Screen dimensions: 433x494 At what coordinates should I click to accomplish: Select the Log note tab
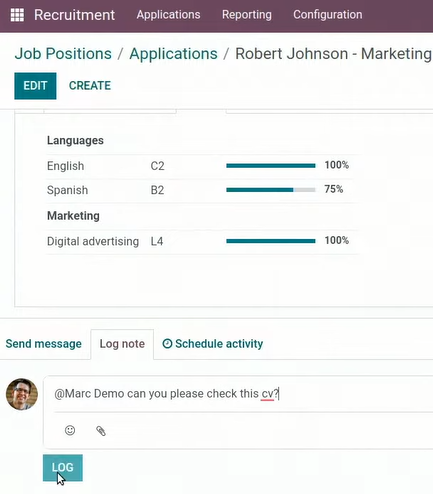(122, 344)
